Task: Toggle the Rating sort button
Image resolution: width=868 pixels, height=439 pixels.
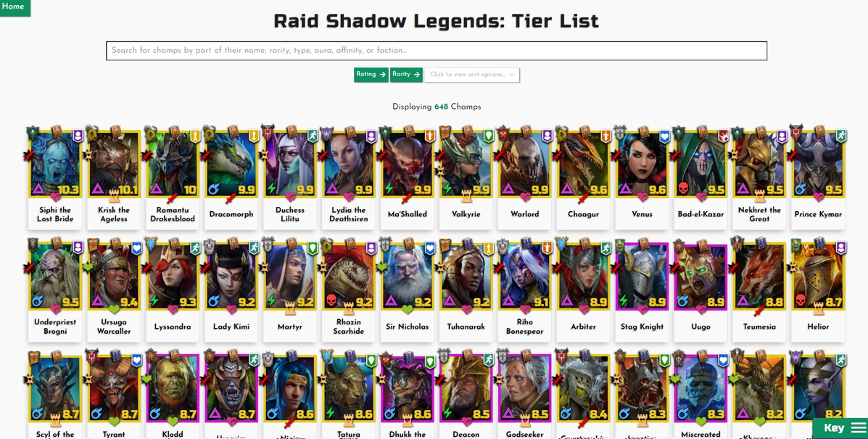Action: 371,75
